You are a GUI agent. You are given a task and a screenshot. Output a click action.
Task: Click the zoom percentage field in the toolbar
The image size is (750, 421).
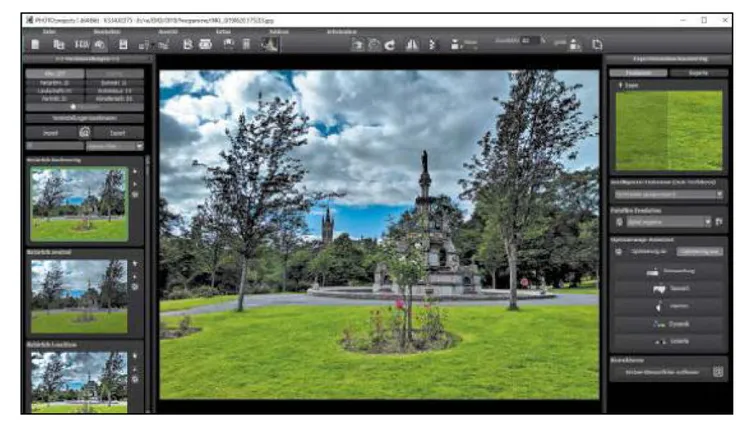[529, 41]
